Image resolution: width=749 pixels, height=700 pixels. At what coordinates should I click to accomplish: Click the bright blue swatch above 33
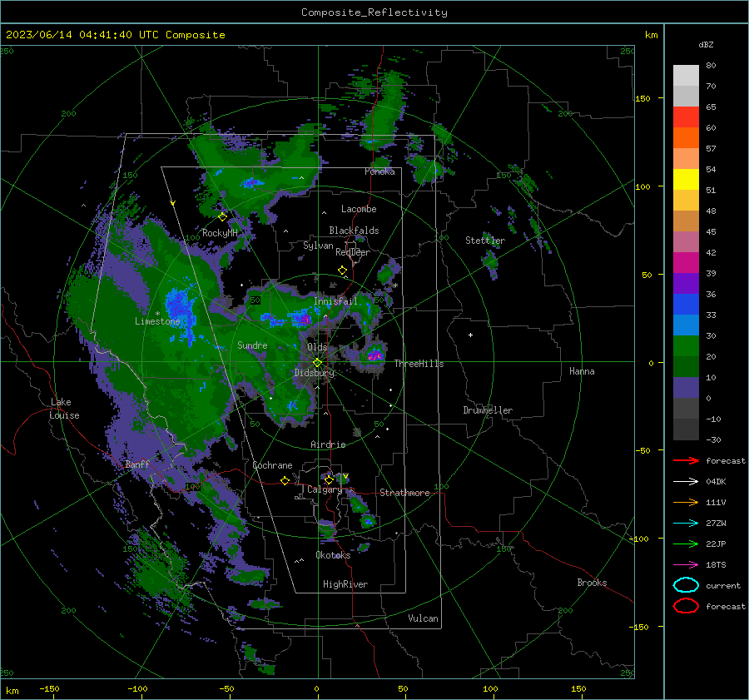point(686,304)
